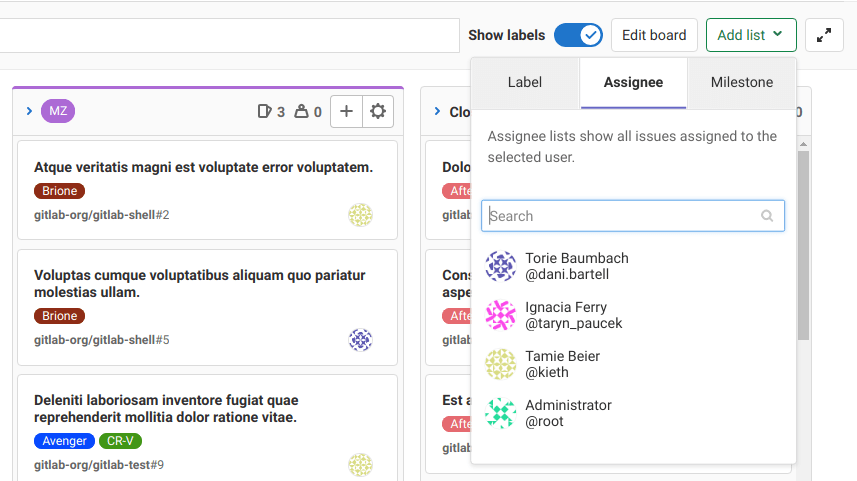The image size is (857, 481).
Task: Select Administrator @root as assignee
Action: point(568,413)
